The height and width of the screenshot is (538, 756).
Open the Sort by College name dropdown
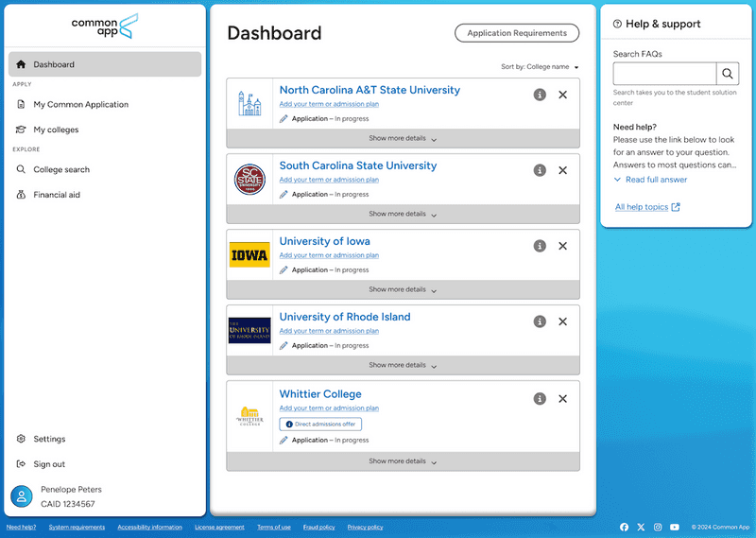[x=540, y=66]
